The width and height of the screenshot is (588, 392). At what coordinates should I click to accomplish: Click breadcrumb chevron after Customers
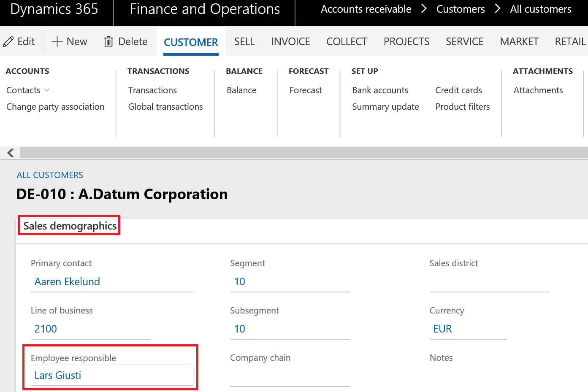pyautogui.click(x=497, y=9)
